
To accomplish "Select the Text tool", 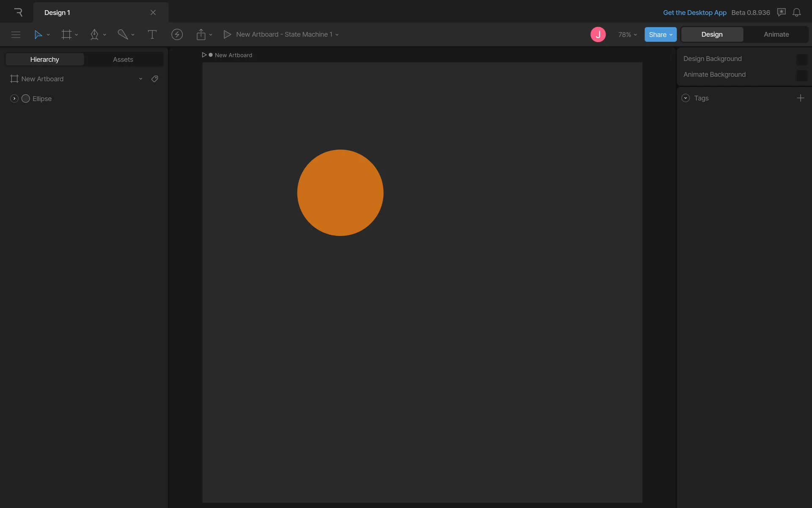I will 152,35.
